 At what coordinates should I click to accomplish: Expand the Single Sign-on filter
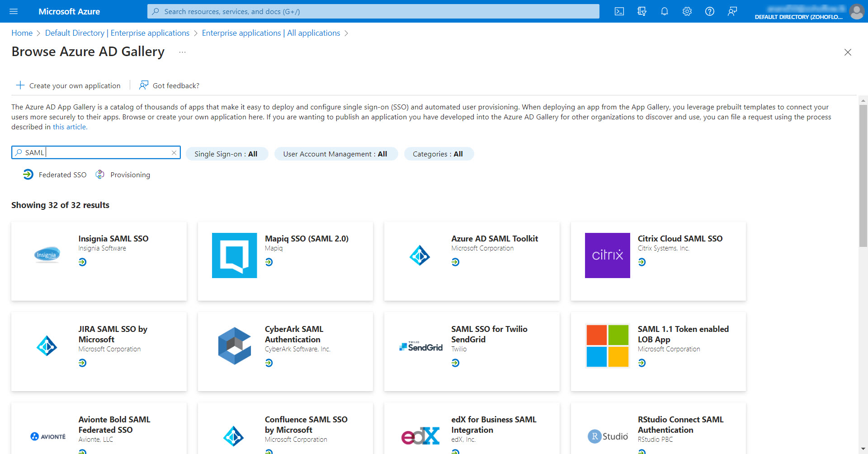[226, 154]
